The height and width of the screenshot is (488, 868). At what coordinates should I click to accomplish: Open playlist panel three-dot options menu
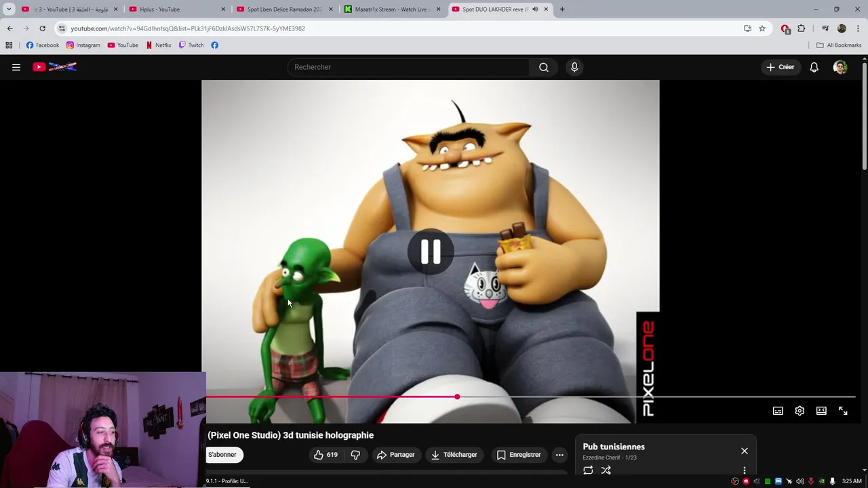(745, 470)
